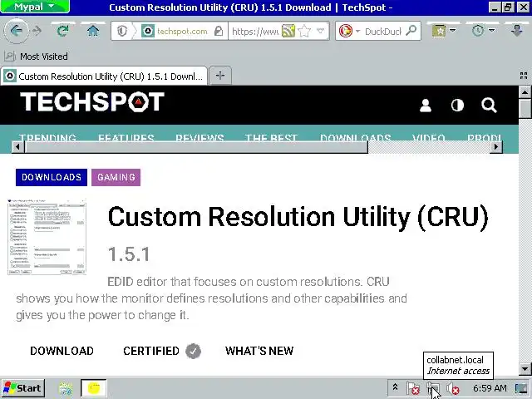The image size is (532, 399).
Task: Show all tabs via the tab groups icon
Action: click(524, 76)
